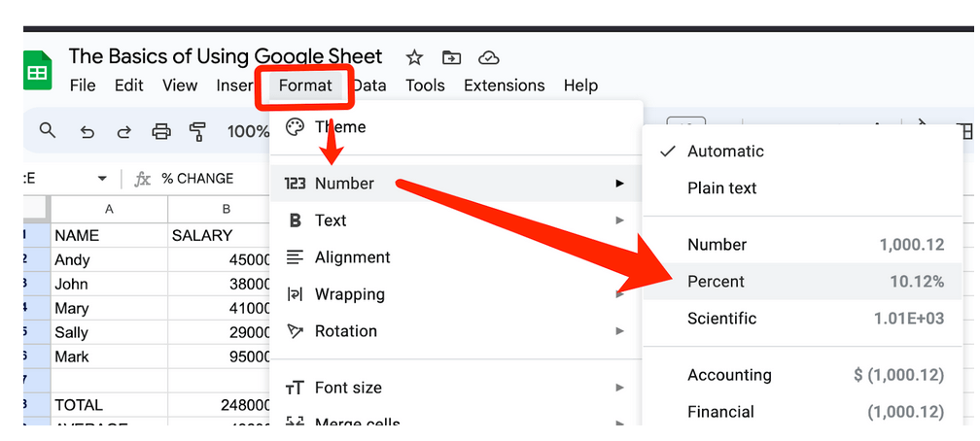Screen dimensions: 980x441
Task: Click the Google Sheets logo icon
Action: click(37, 73)
